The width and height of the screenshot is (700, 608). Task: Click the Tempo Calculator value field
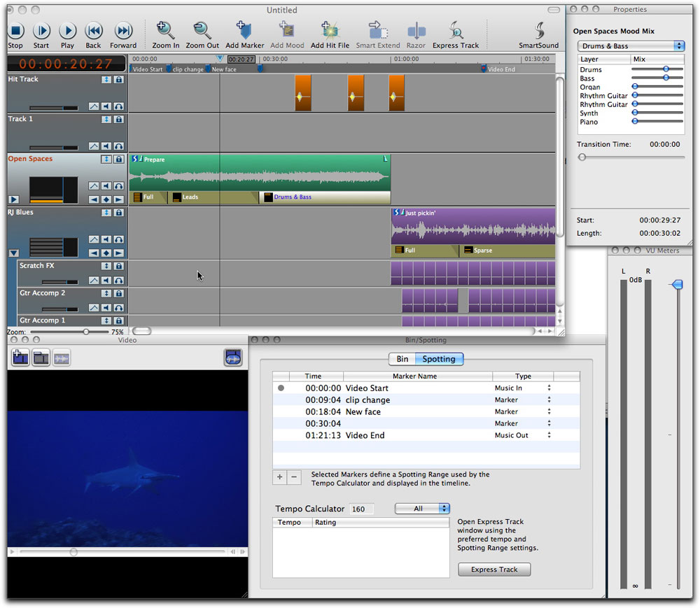(360, 509)
